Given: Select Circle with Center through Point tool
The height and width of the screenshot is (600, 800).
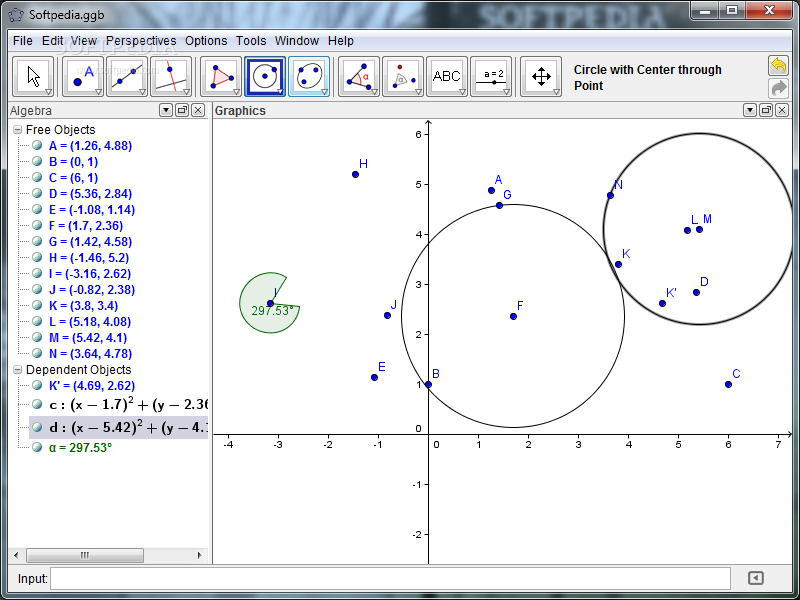Looking at the screenshot, I should pyautogui.click(x=265, y=77).
